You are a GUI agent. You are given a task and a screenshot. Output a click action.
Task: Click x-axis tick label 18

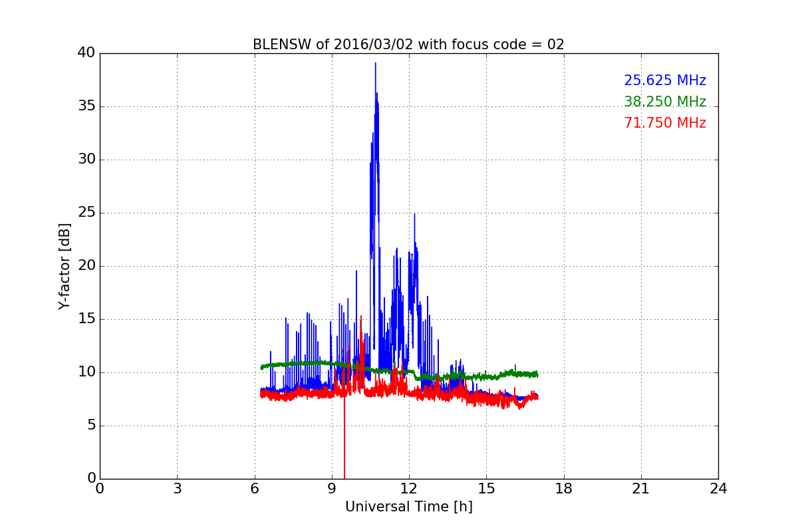564,488
